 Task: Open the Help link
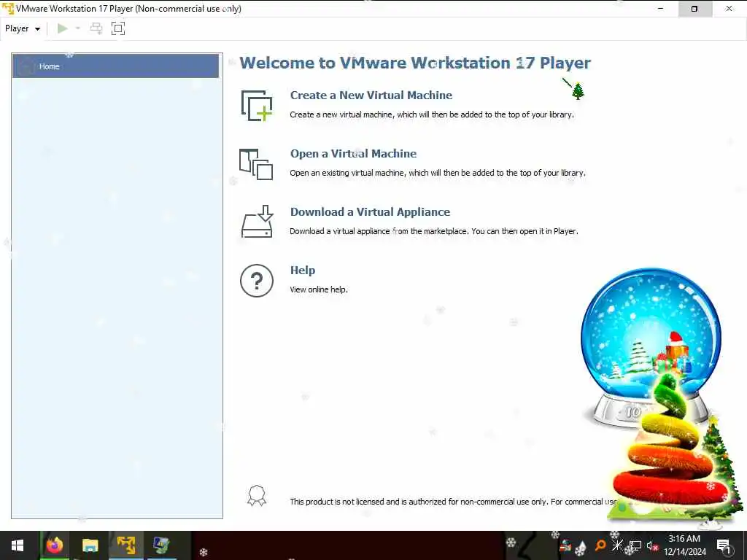[303, 270]
